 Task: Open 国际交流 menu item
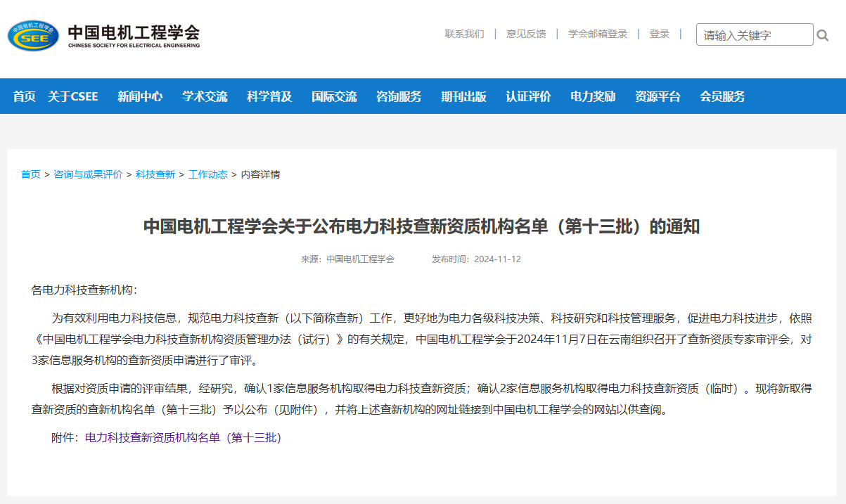point(334,96)
